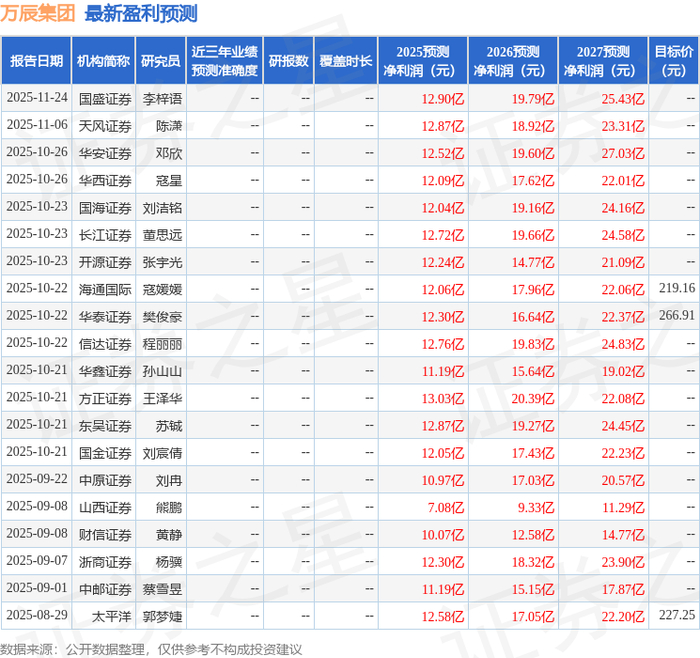
Task: Click the 海通国际 institution cell
Action: (x=105, y=289)
